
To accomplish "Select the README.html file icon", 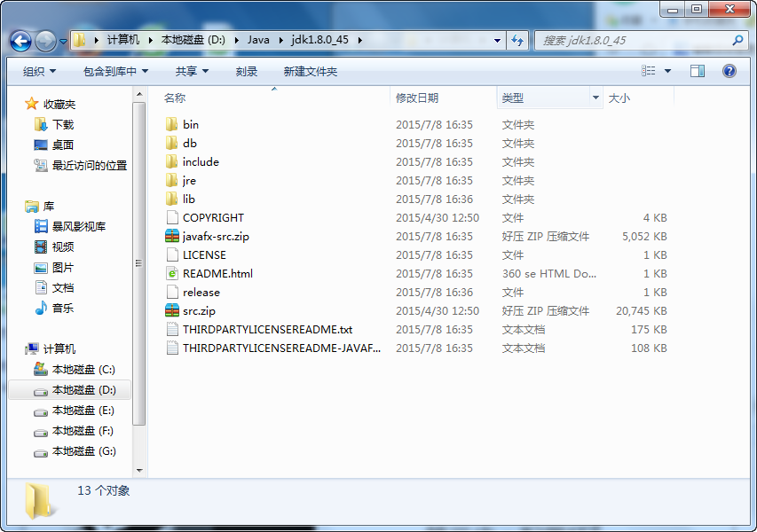I will click(172, 273).
